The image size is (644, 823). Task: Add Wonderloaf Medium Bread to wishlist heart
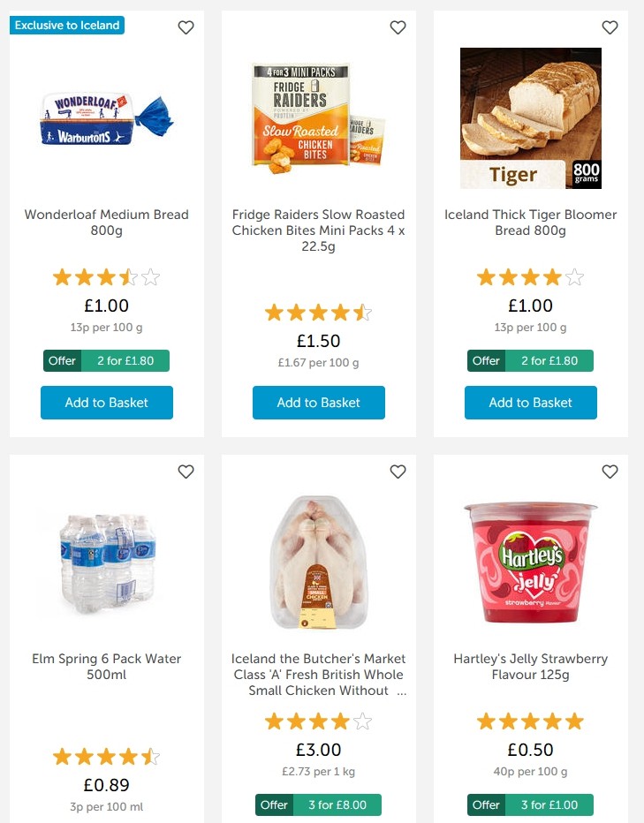coord(186,27)
